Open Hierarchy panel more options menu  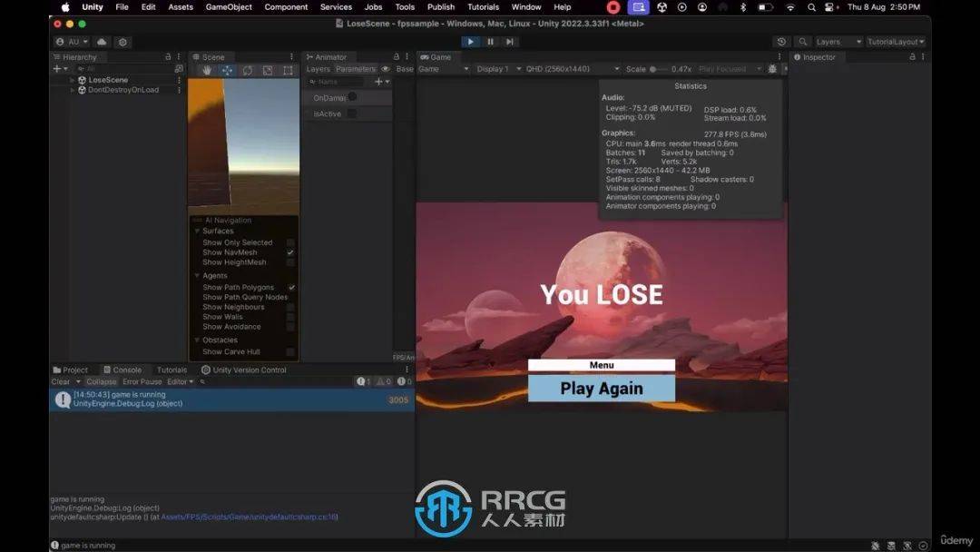coord(179,57)
